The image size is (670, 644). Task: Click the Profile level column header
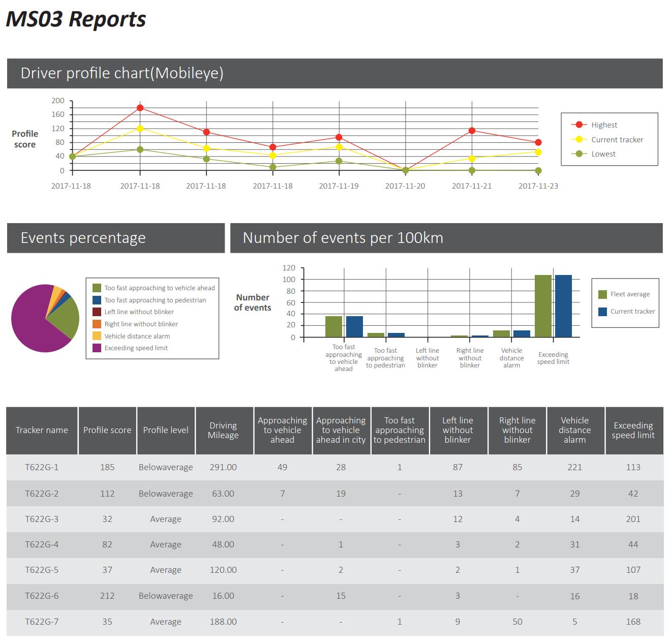click(x=166, y=430)
